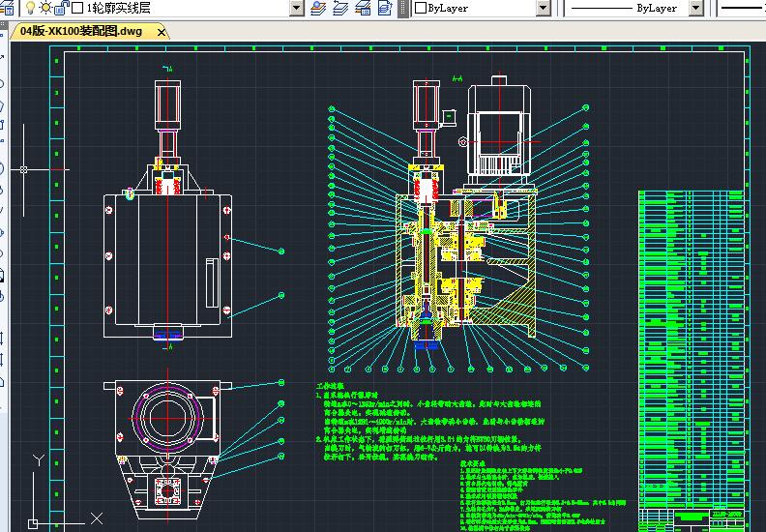Click the toolbar grip handle before color dropdown
This screenshot has height=532, width=766.
point(402,8)
